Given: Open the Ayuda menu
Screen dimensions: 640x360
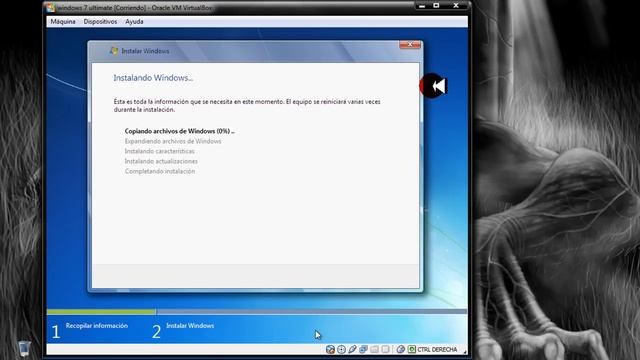Looking at the screenshot, I should (134, 22).
